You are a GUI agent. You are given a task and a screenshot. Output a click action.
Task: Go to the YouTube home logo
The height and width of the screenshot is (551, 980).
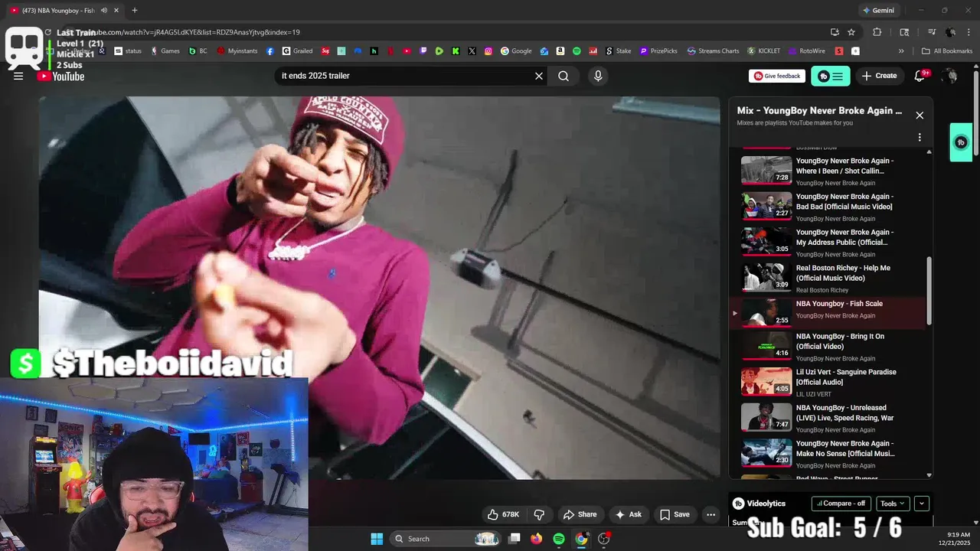[x=60, y=76]
